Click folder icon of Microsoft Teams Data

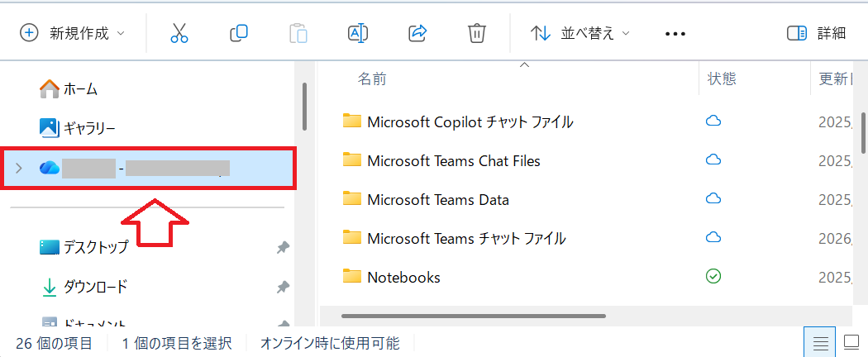(x=352, y=198)
